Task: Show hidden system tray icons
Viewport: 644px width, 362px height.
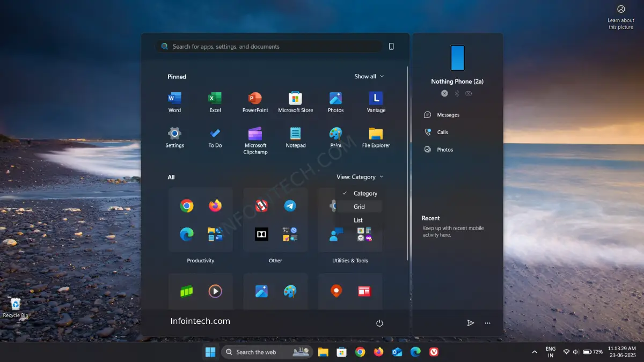Action: pos(534,352)
